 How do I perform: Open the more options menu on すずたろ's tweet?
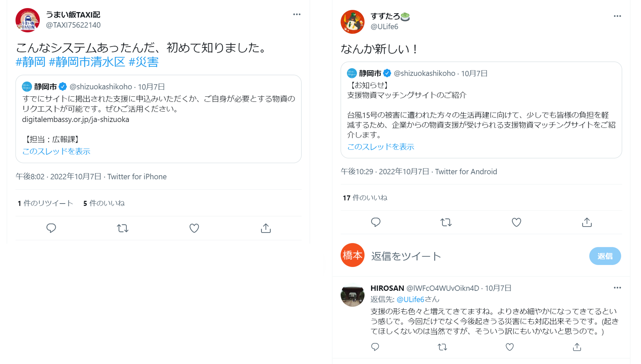(x=618, y=16)
